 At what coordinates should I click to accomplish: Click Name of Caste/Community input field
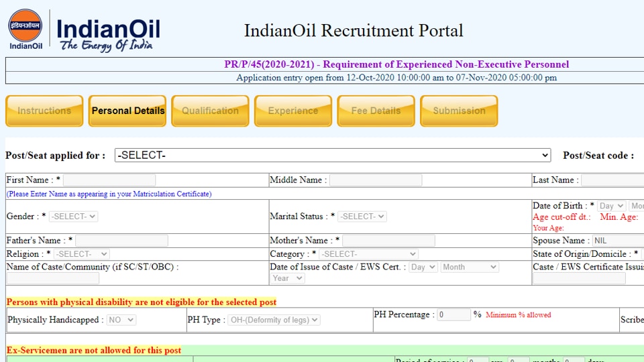53,278
